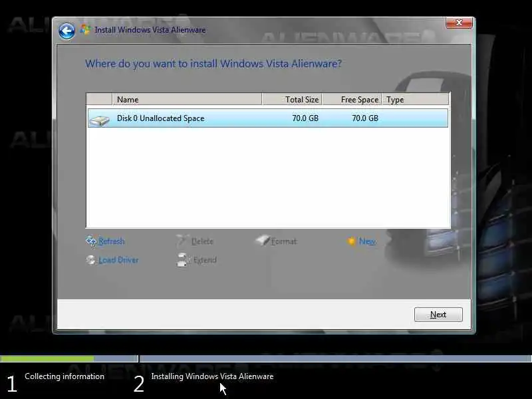Click the Extend partition icon
The width and height of the screenshot is (532, 399).
[x=182, y=260]
